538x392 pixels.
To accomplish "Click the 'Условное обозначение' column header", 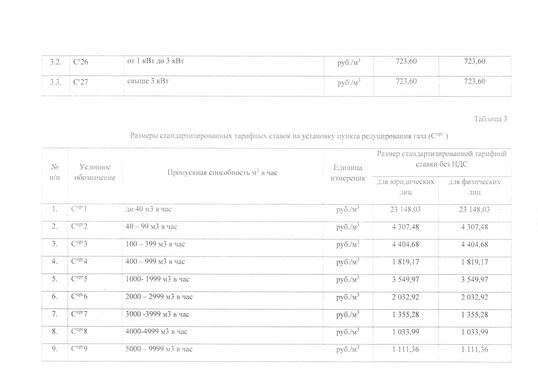I will click(95, 172).
